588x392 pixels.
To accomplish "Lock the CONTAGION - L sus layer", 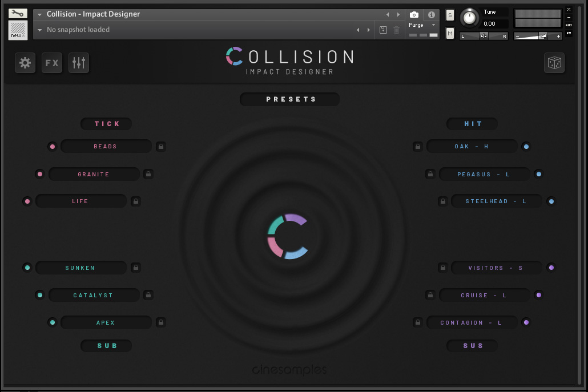I will click(x=418, y=322).
